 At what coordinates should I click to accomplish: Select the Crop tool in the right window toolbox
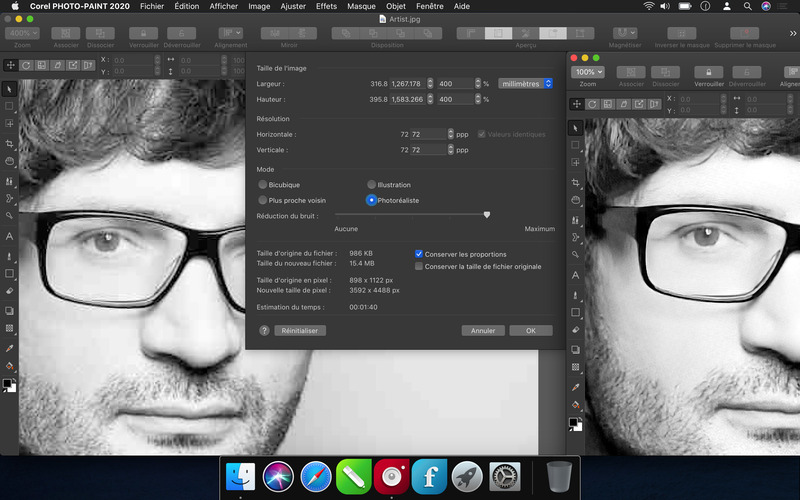click(x=576, y=183)
